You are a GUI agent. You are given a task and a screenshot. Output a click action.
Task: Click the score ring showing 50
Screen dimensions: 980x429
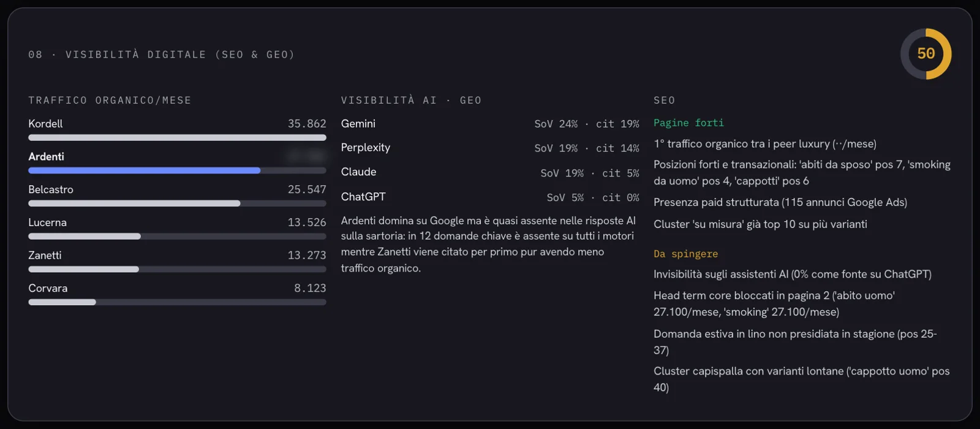point(925,54)
